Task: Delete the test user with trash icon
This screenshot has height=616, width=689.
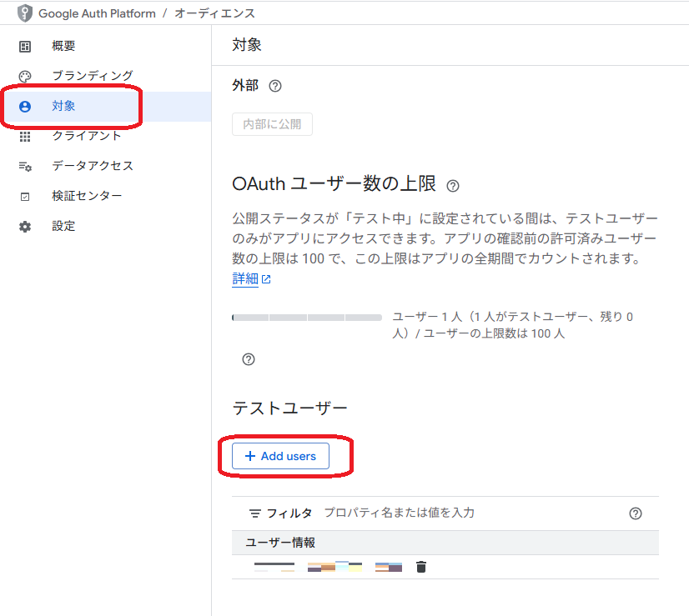Action: coord(421,567)
